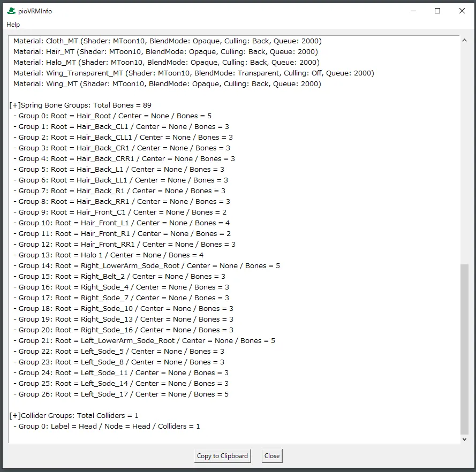Click the Copy to Clipboard button

point(223,455)
